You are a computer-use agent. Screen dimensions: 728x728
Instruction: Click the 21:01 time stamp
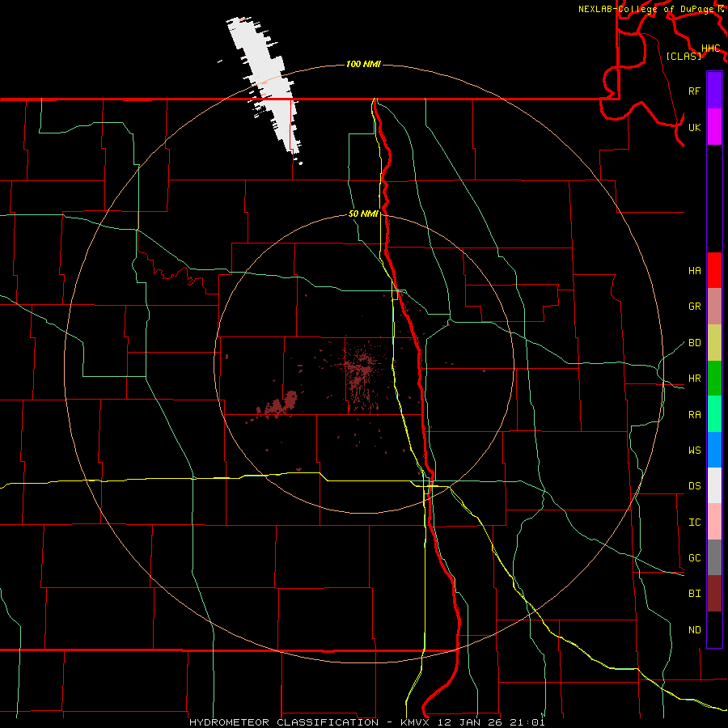pos(527,722)
